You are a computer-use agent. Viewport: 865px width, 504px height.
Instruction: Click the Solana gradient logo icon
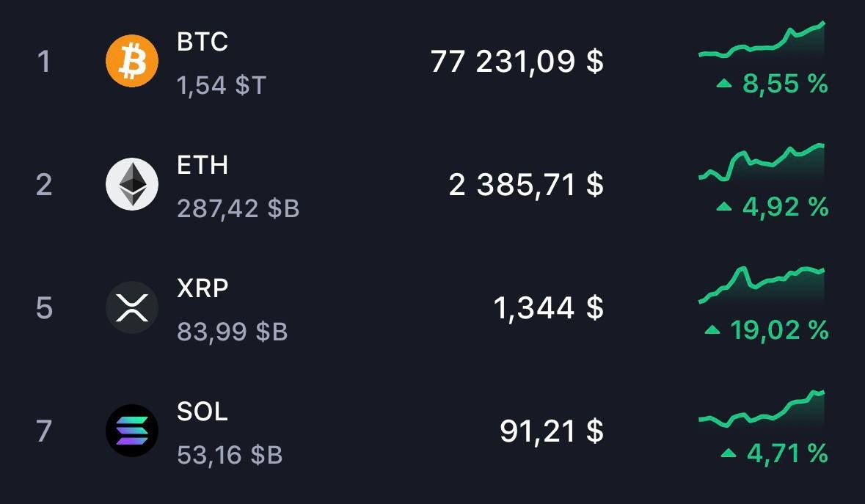pos(132,431)
